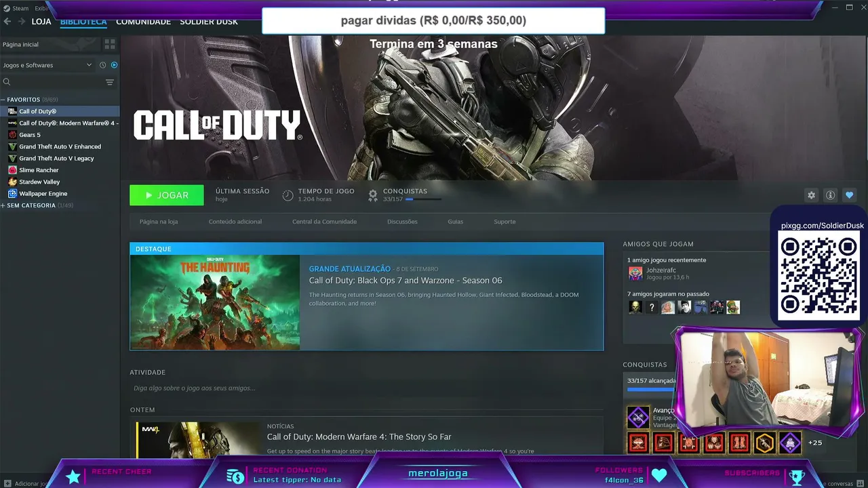Viewport: 868px width, 488px height.
Task: Click the question mark friend avatar
Action: pyautogui.click(x=652, y=308)
